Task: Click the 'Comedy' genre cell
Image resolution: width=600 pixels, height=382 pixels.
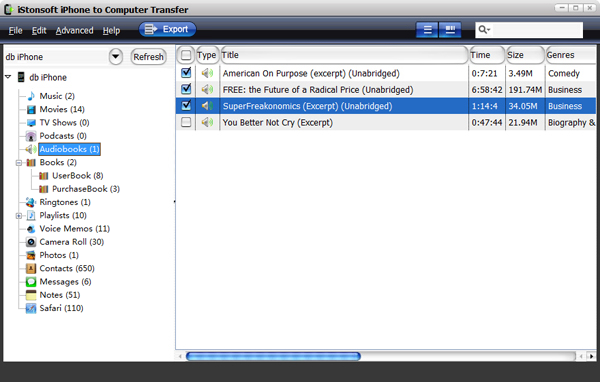Action: click(x=564, y=73)
